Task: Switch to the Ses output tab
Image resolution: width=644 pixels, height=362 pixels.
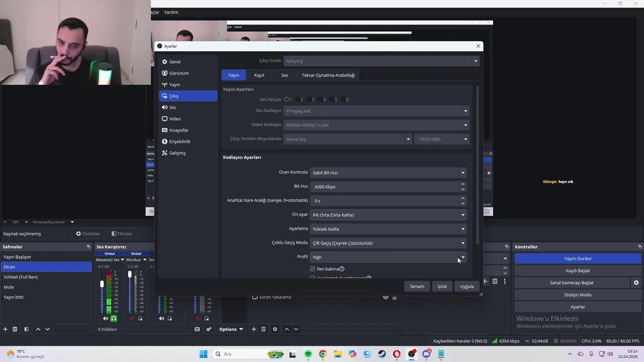Action: [285, 75]
